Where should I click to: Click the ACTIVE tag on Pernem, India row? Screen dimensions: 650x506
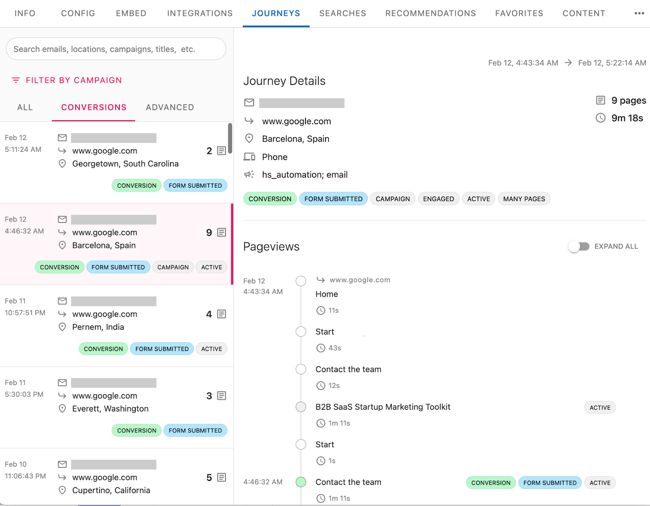pyautogui.click(x=211, y=349)
